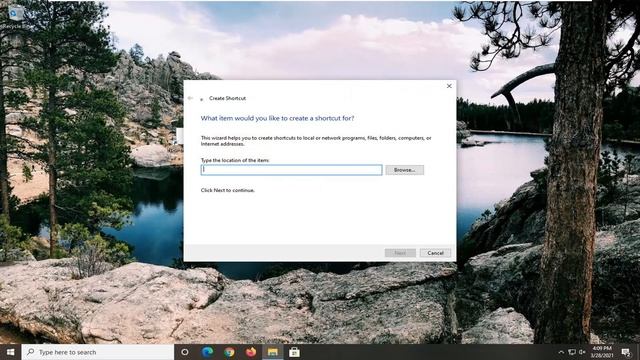Open the notification Action Center icon
Image resolution: width=640 pixels, height=360 pixels.
click(626, 352)
